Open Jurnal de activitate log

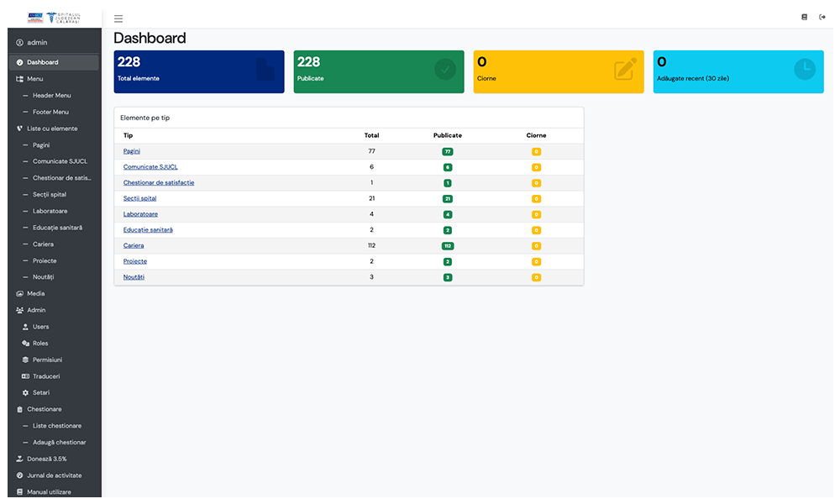[x=54, y=475]
